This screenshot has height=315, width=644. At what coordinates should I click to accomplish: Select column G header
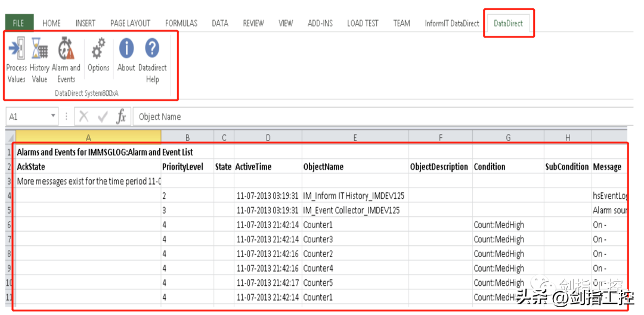point(508,138)
